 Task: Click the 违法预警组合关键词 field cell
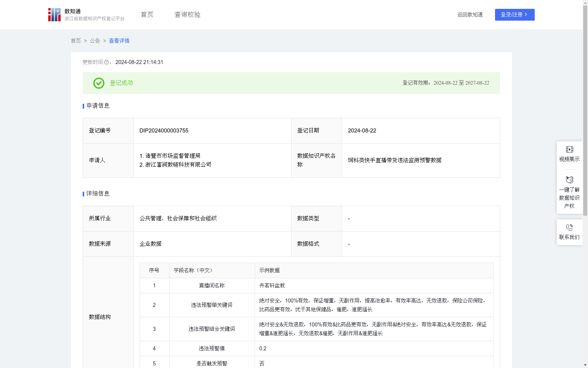[212, 329]
